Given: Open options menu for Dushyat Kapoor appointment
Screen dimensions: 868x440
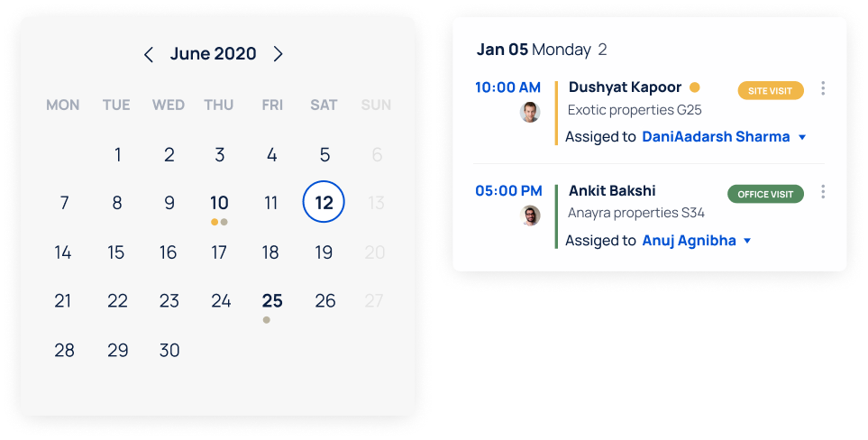Looking at the screenshot, I should (x=823, y=88).
